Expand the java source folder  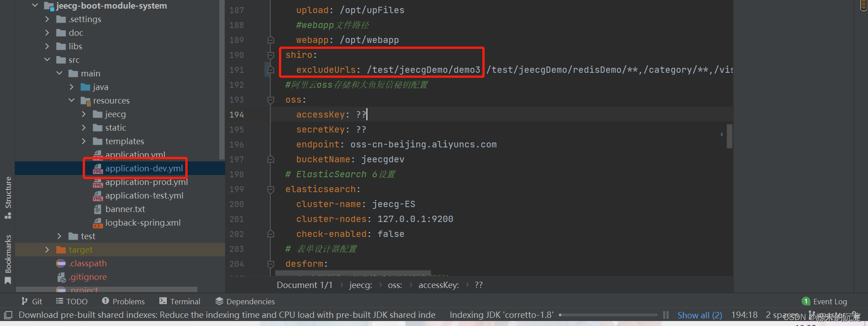(71, 87)
